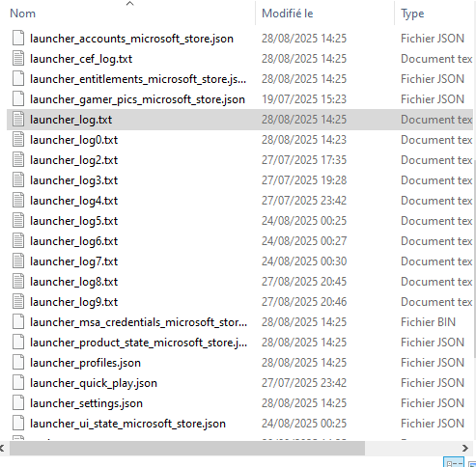
Task: Sort by the Modifié le column
Action: coord(288,14)
